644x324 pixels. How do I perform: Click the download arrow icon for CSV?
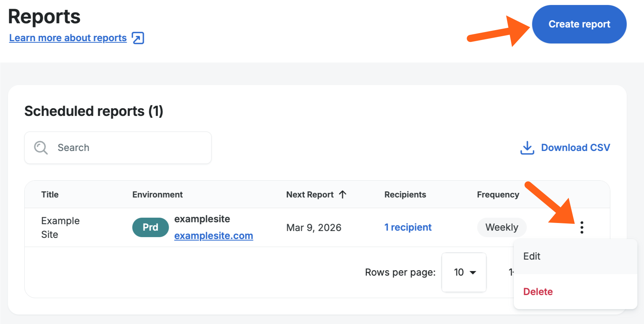[527, 148]
